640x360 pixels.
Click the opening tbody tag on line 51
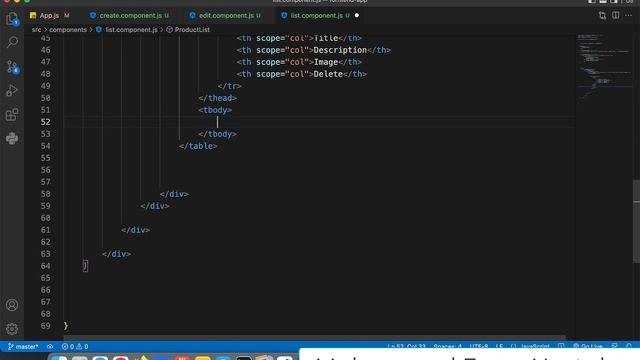click(215, 110)
